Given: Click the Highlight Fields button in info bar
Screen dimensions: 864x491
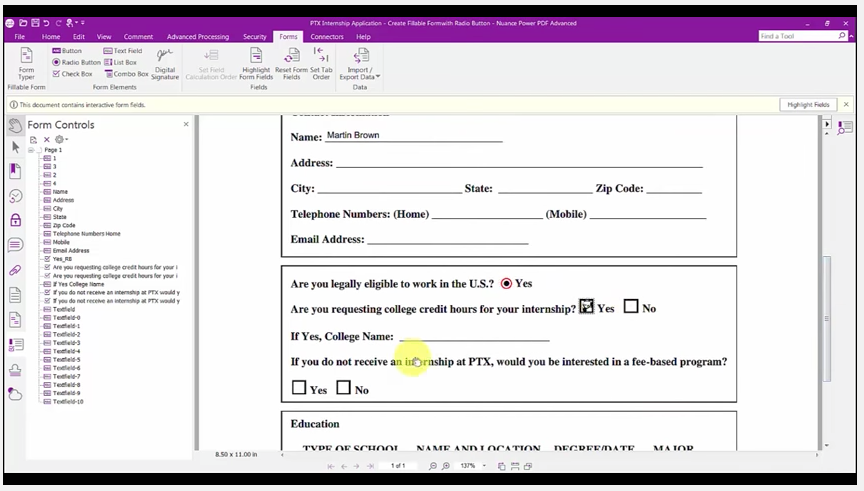Looking at the screenshot, I should coord(808,105).
